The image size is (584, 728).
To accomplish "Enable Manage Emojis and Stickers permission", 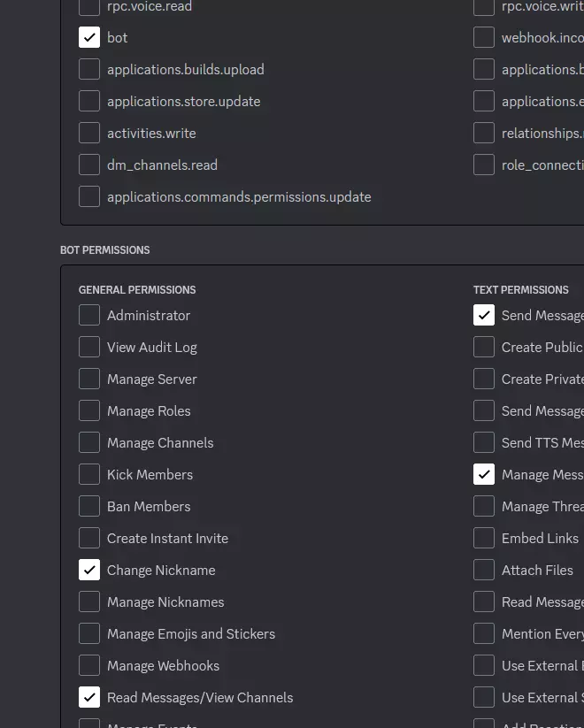I will [x=89, y=634].
